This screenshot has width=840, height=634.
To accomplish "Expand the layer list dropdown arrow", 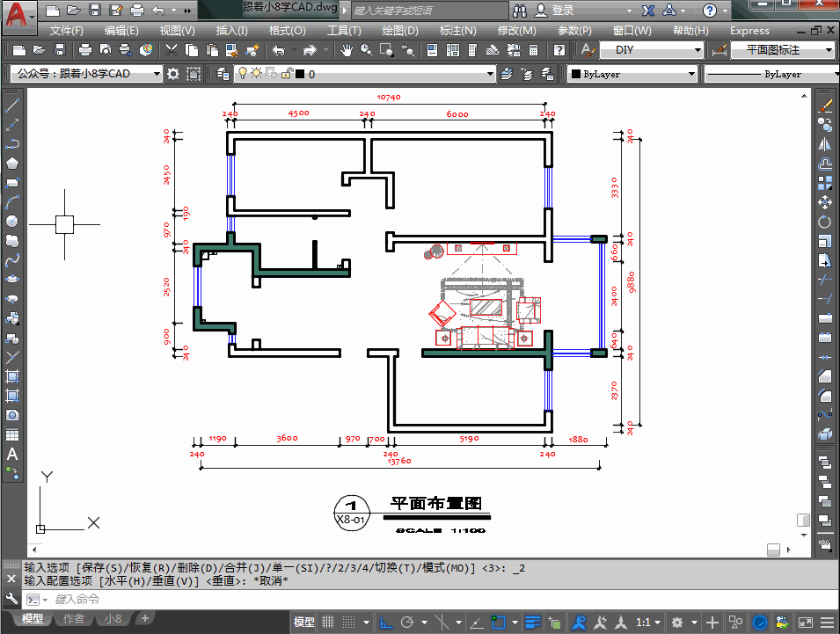I will [490, 73].
